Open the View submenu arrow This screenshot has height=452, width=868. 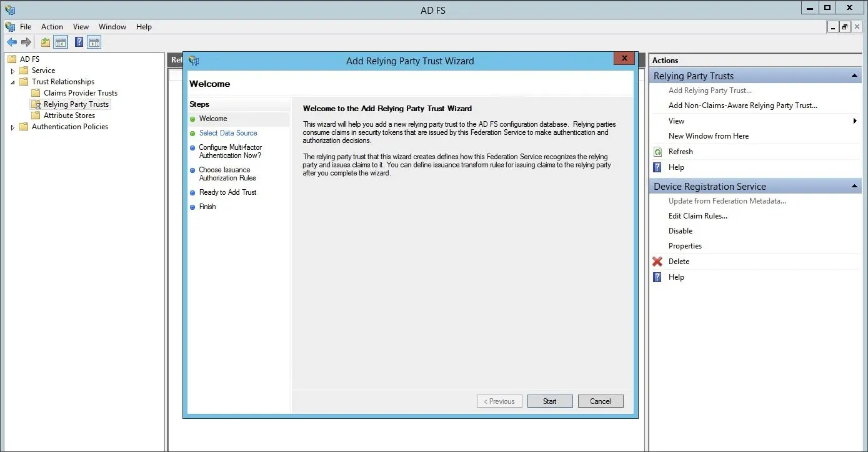855,121
